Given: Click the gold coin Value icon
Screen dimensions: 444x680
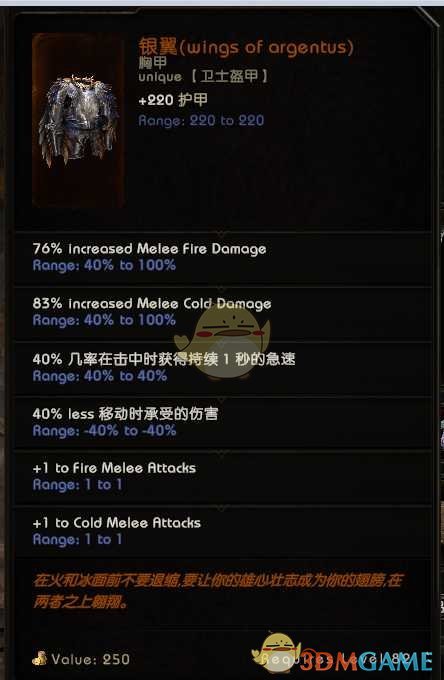Looking at the screenshot, I should (x=39, y=658).
